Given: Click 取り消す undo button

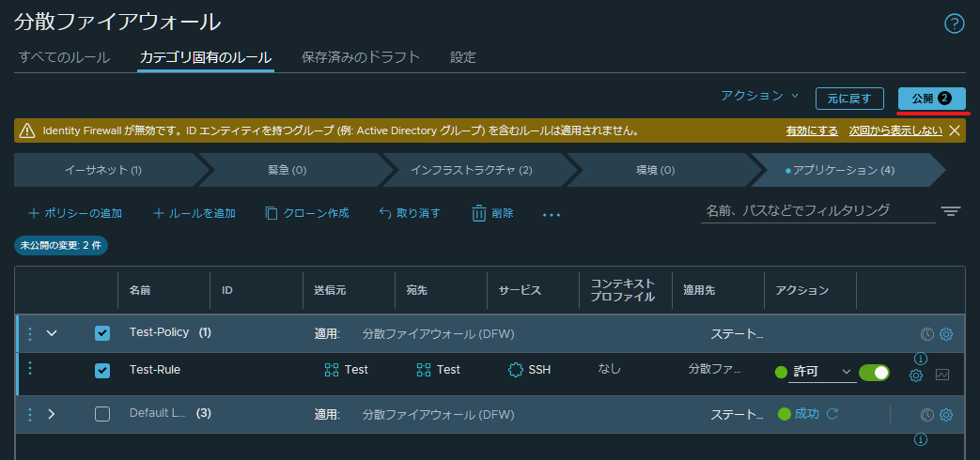Looking at the screenshot, I should tap(410, 213).
